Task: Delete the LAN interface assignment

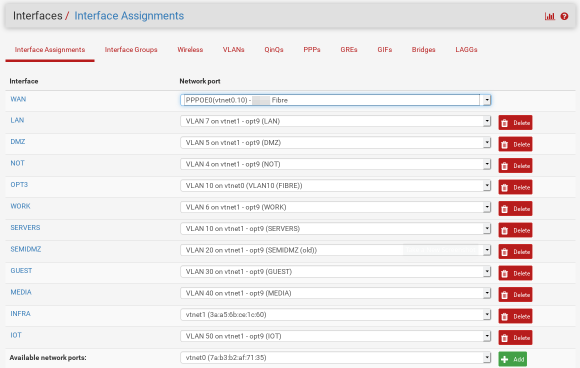Action: [x=515, y=123]
